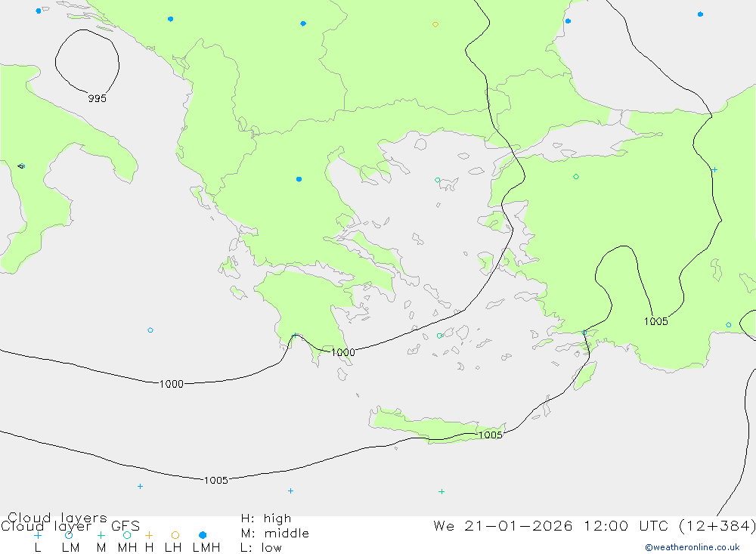Select the green circle marker on the north Aegean island
The height and width of the screenshot is (554, 756).
pos(437,181)
